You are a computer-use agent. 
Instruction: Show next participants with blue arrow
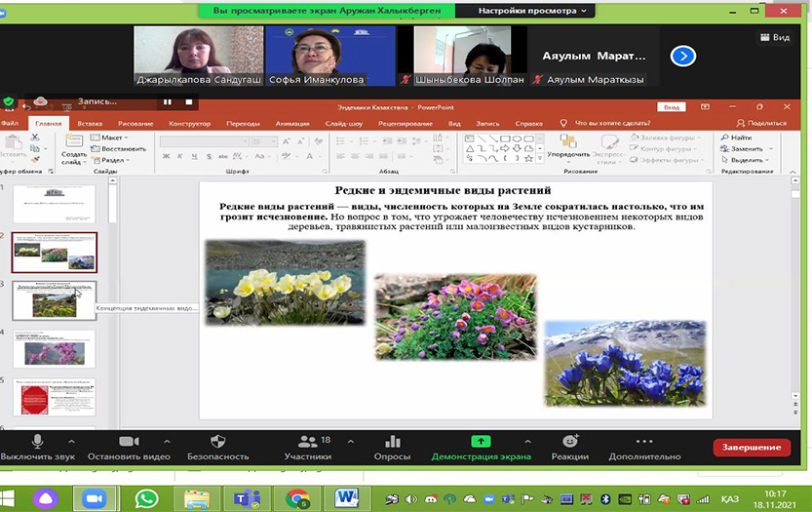[683, 57]
